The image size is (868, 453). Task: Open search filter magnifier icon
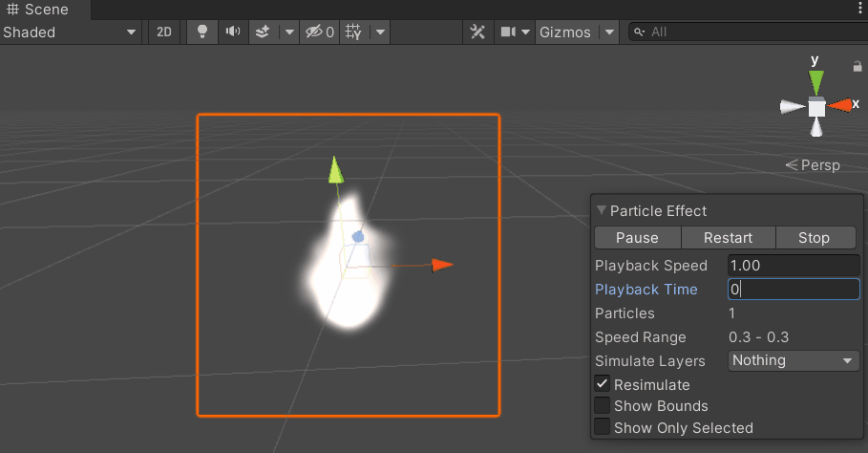click(640, 32)
